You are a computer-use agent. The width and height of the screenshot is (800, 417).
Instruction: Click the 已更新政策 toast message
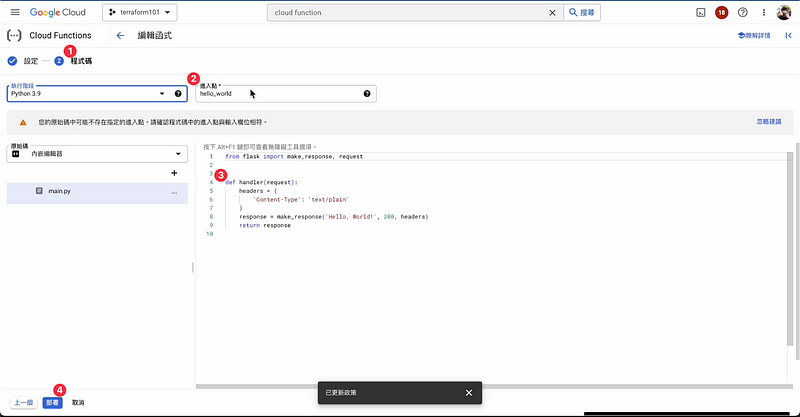[341, 393]
